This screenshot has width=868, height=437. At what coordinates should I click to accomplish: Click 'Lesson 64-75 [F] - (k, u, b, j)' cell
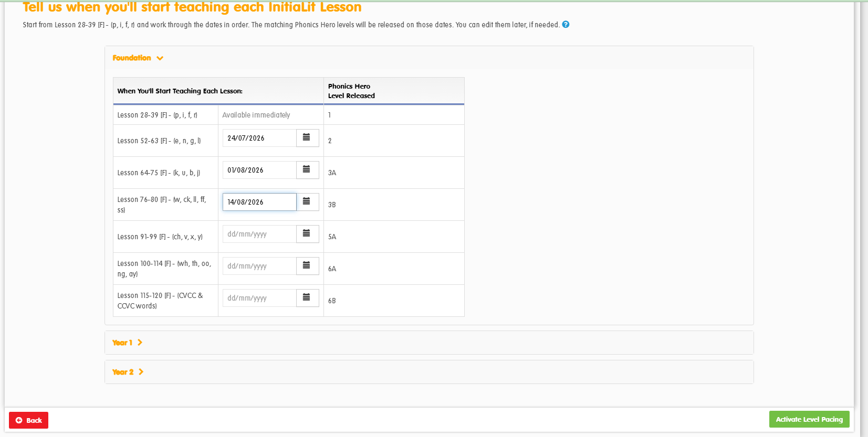pos(165,173)
